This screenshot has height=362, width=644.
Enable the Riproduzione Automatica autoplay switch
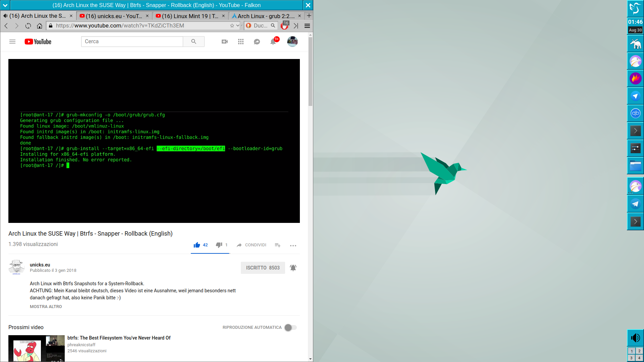[290, 327]
